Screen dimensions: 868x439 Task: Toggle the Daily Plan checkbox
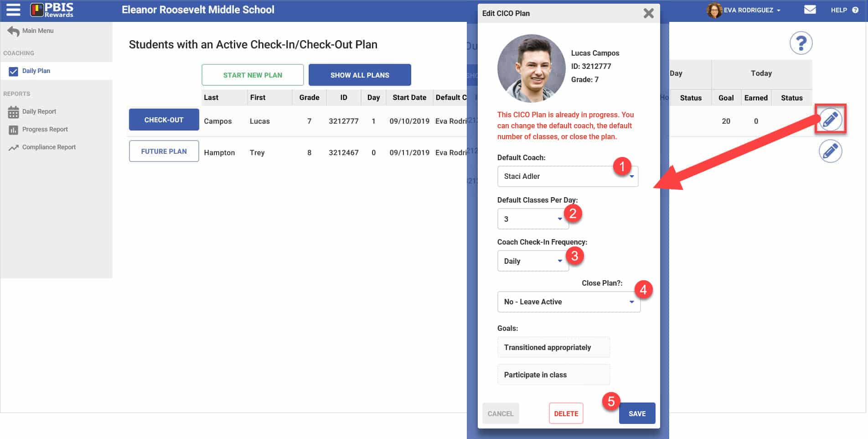[13, 71]
